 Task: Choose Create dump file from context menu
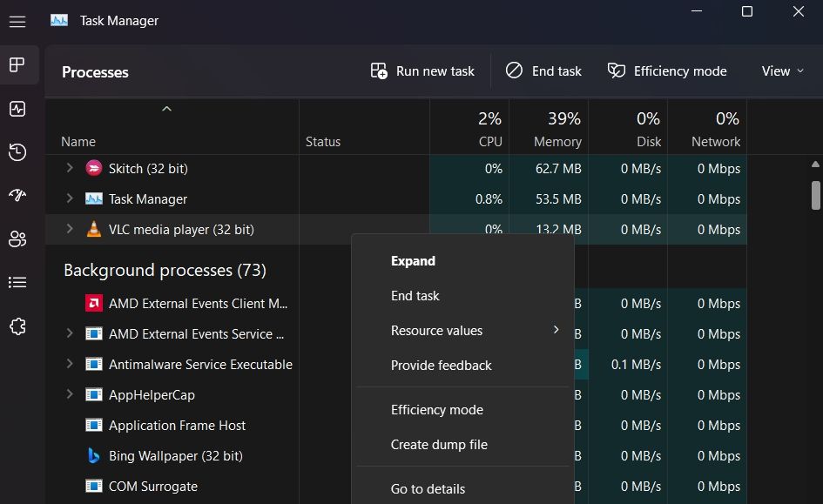coord(463,444)
